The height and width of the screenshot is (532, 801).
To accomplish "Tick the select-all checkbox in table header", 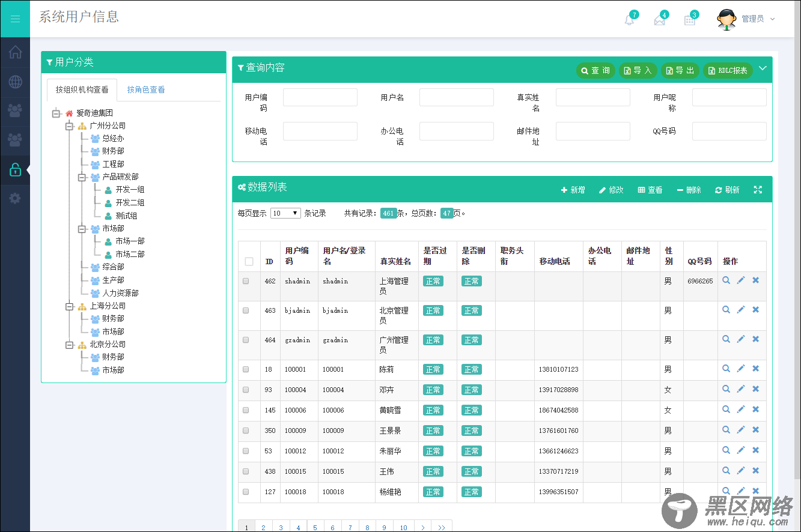I will (x=249, y=261).
